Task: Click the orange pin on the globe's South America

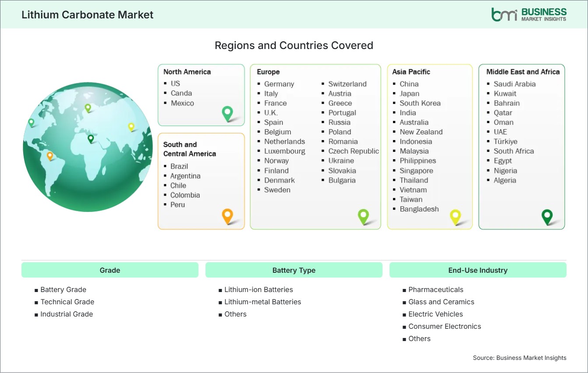Action: 50,156
